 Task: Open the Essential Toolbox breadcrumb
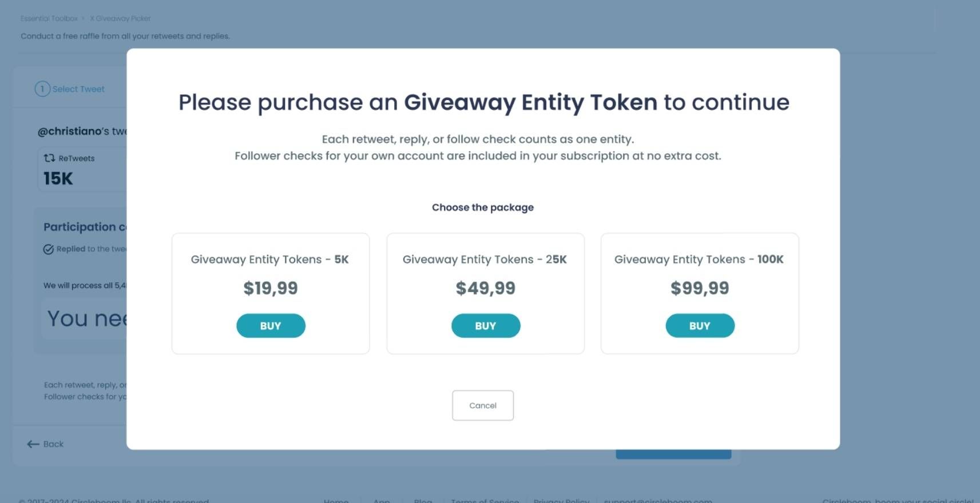[49, 18]
